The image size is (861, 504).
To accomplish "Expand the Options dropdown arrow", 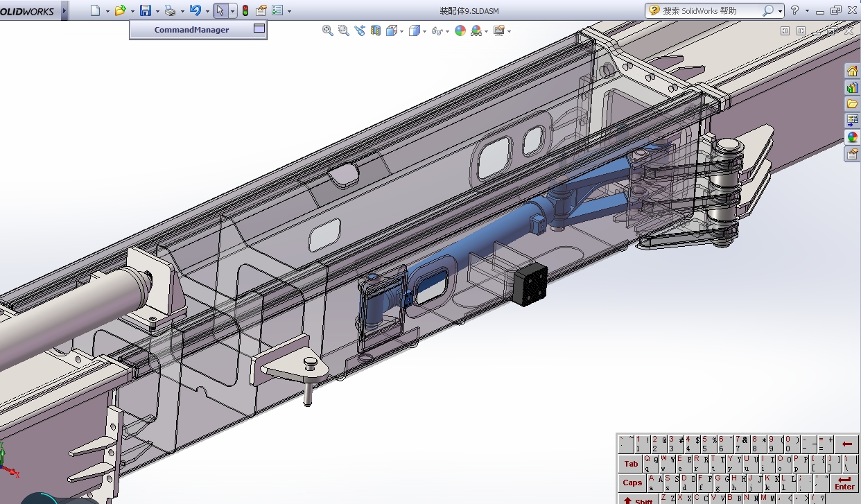I will tap(289, 11).
